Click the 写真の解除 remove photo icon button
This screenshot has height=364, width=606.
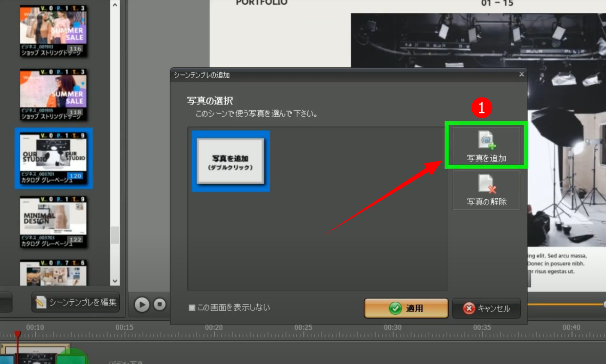click(x=486, y=190)
